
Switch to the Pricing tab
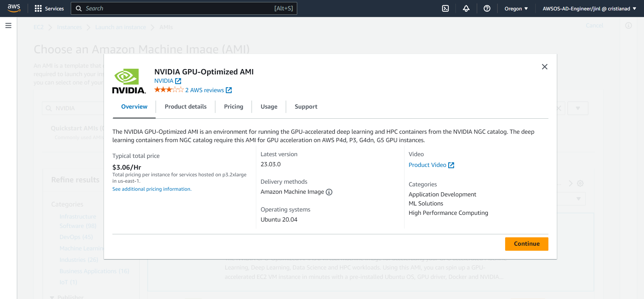233,107
